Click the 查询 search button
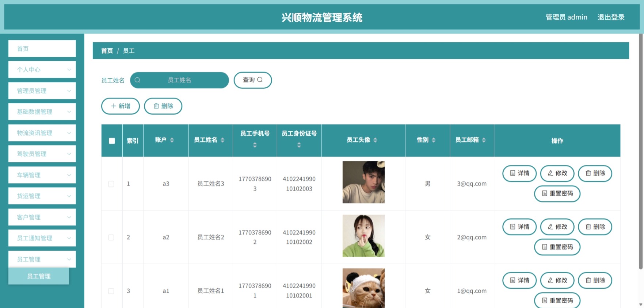The height and width of the screenshot is (308, 644). (253, 80)
